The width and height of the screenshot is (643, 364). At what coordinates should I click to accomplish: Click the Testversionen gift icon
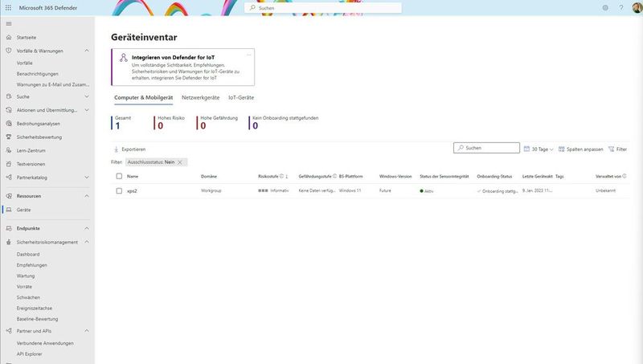(x=9, y=164)
